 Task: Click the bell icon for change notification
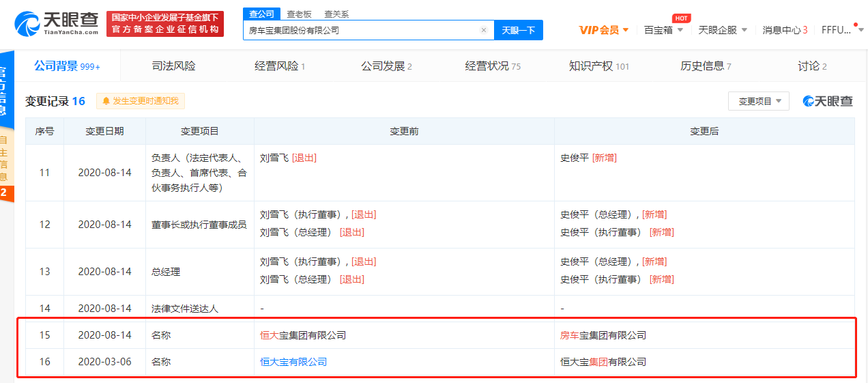point(106,101)
